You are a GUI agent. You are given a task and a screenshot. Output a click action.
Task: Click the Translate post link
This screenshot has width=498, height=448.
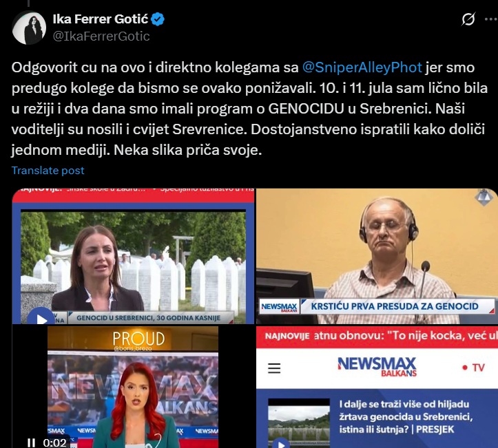(x=48, y=171)
